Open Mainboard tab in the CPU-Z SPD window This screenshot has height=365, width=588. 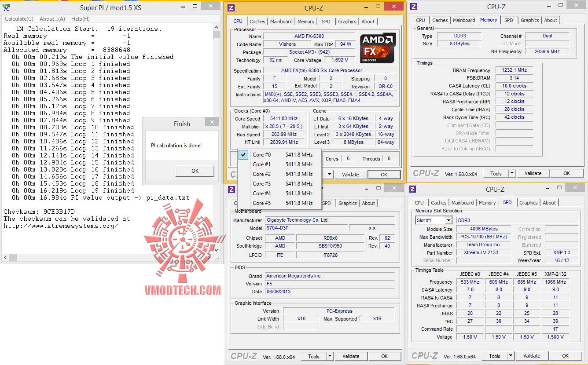click(463, 203)
